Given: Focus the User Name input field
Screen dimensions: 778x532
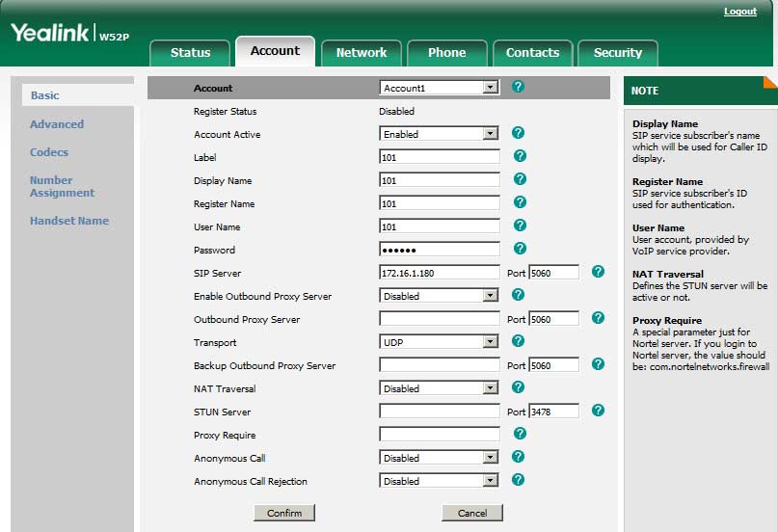Looking at the screenshot, I should click(x=440, y=226).
